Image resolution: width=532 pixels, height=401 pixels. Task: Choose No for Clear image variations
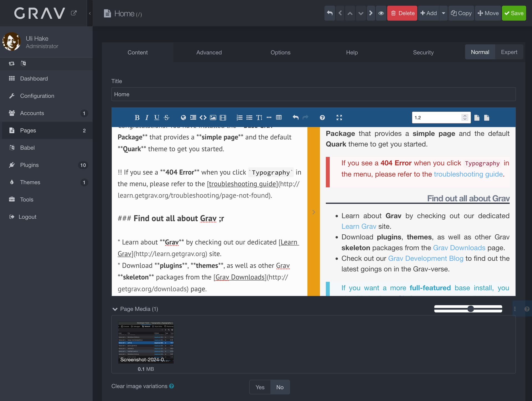pos(280,387)
